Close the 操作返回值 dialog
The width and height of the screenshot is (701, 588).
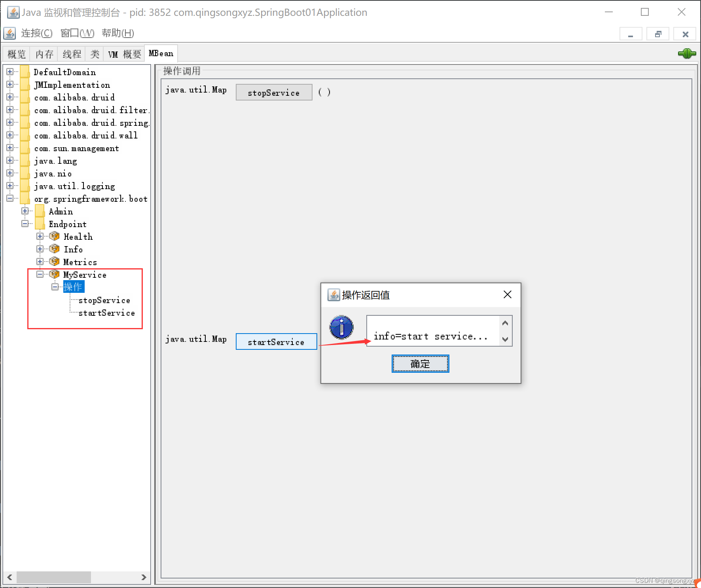click(x=508, y=294)
